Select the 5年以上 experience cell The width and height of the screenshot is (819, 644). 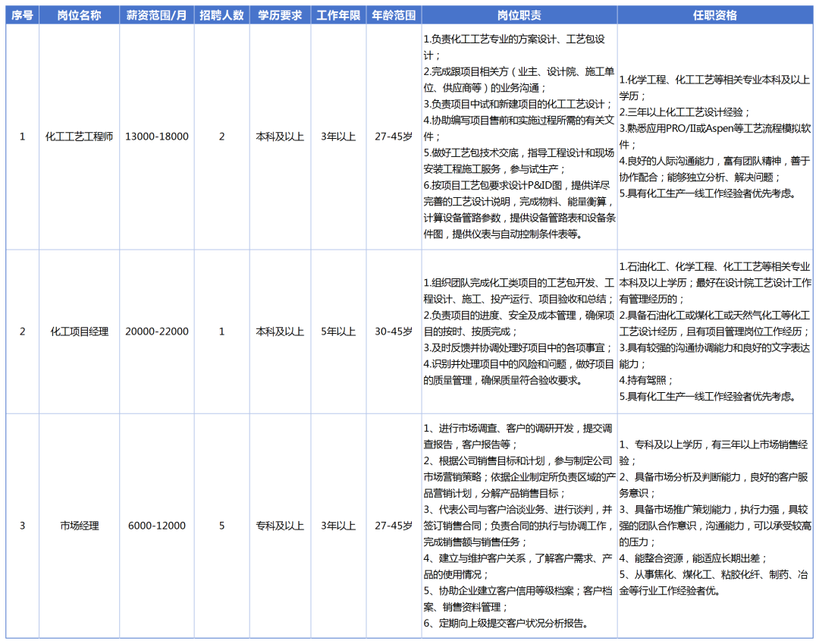coord(338,331)
